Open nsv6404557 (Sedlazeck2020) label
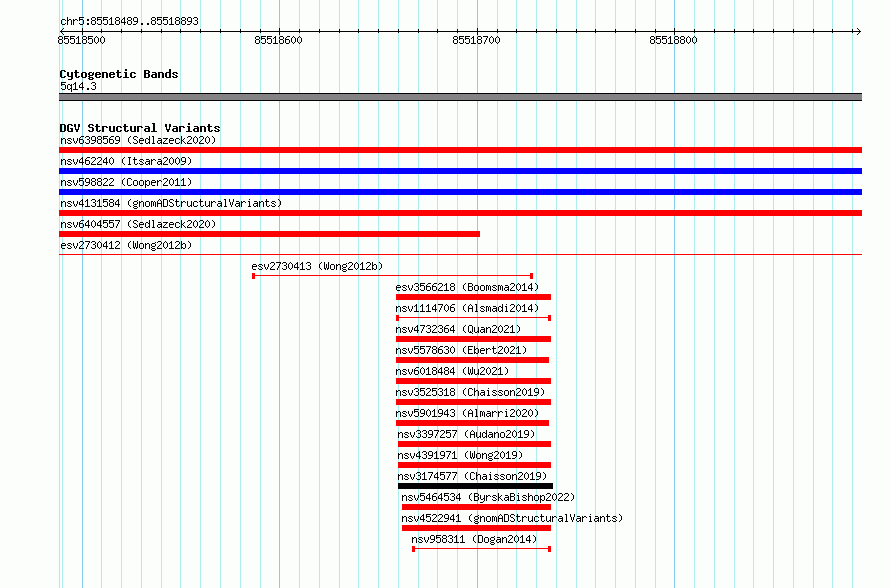 tap(138, 224)
